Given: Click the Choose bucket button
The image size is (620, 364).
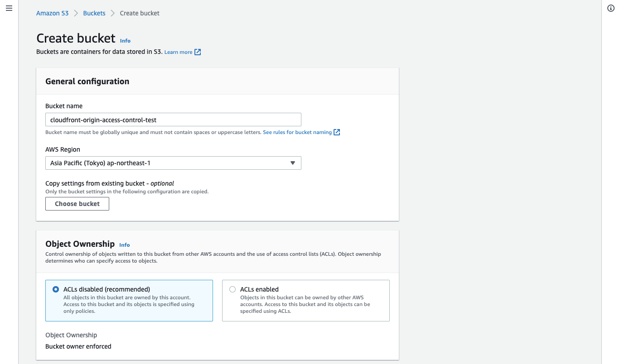Looking at the screenshot, I should pyautogui.click(x=77, y=204).
